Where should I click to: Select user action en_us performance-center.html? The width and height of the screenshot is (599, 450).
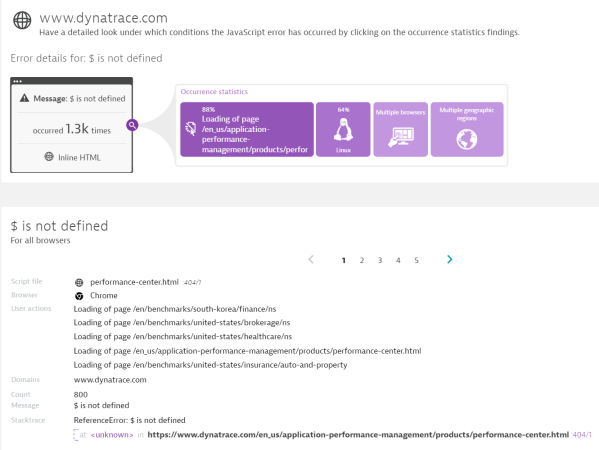coord(248,351)
